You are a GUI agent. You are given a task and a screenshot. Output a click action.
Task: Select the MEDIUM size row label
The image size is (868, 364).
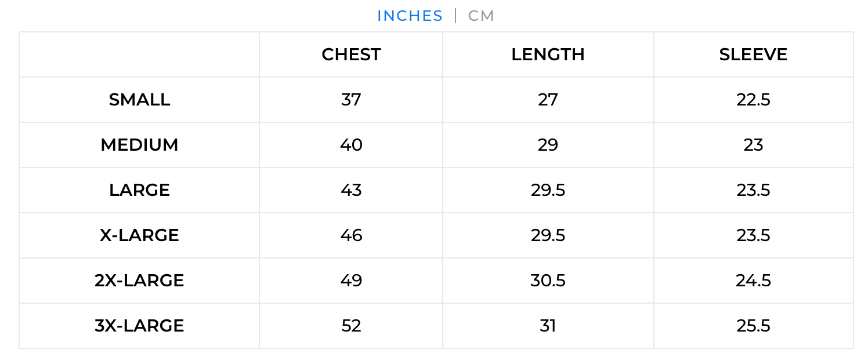139,145
